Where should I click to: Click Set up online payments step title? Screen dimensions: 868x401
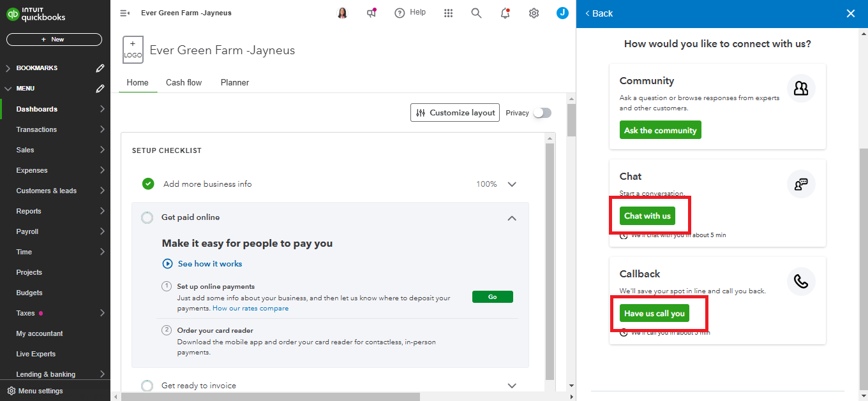pos(216,287)
